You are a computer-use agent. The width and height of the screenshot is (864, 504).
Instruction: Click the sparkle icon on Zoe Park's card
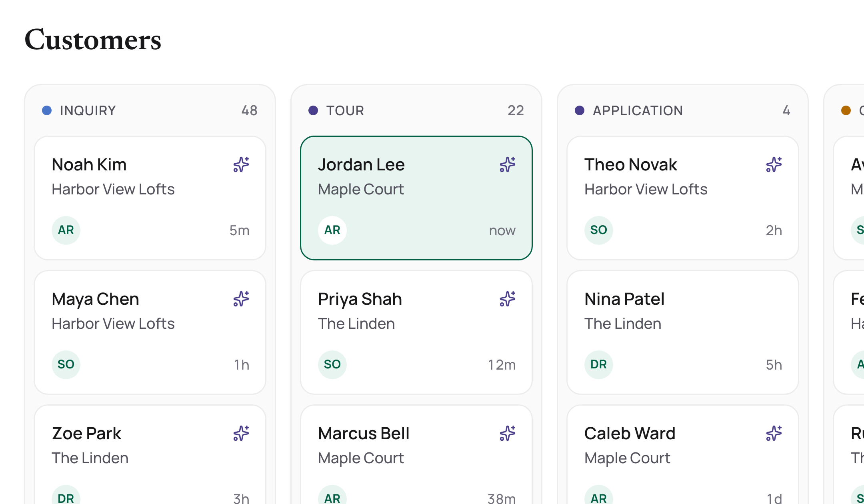[241, 433]
